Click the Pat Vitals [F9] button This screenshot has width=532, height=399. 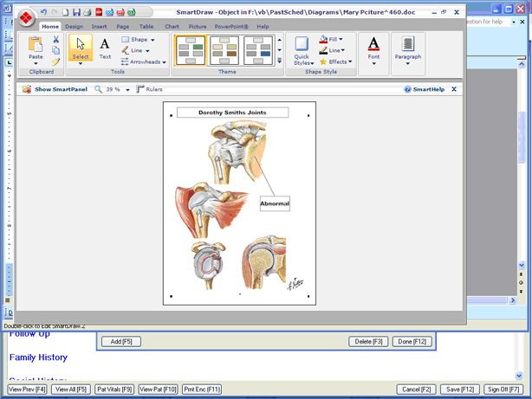pos(114,389)
